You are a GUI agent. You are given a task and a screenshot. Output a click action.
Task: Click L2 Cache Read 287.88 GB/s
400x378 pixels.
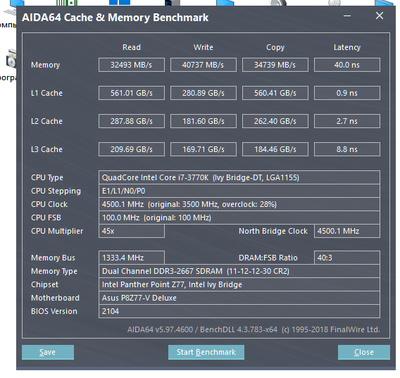point(131,121)
